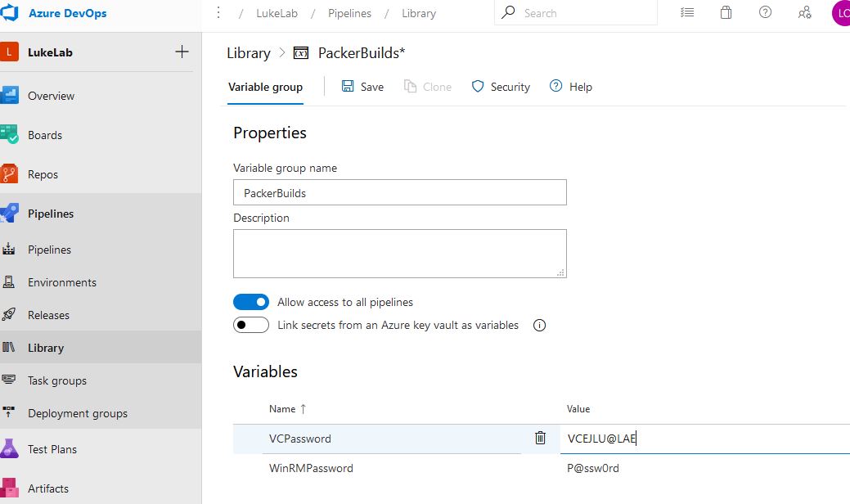850x504 pixels.
Task: Open the breadcrumb vertical dots menu
Action: (218, 12)
